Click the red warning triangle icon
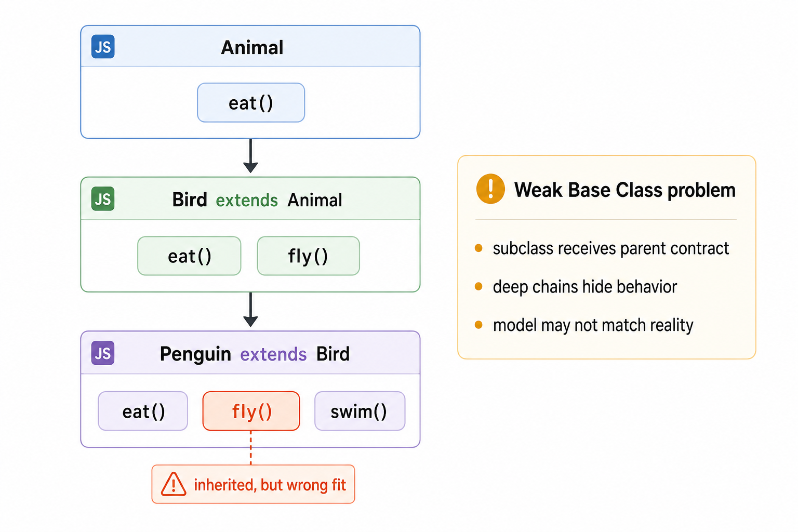Image resolution: width=798 pixels, height=532 pixels. [174, 484]
